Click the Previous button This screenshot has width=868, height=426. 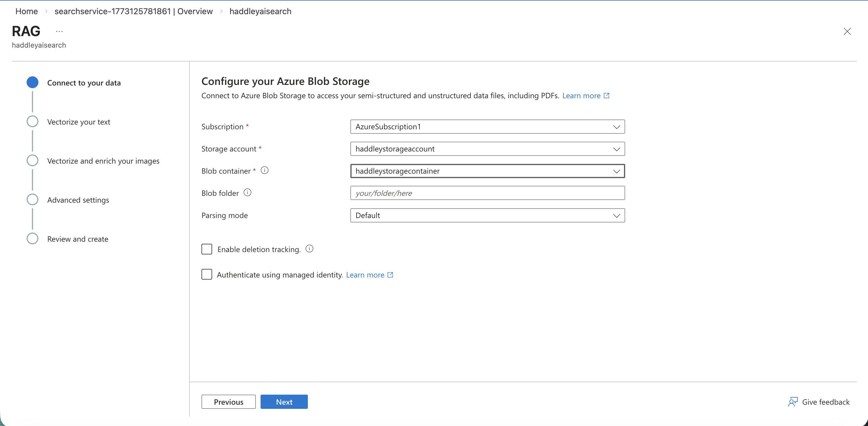[x=228, y=401]
